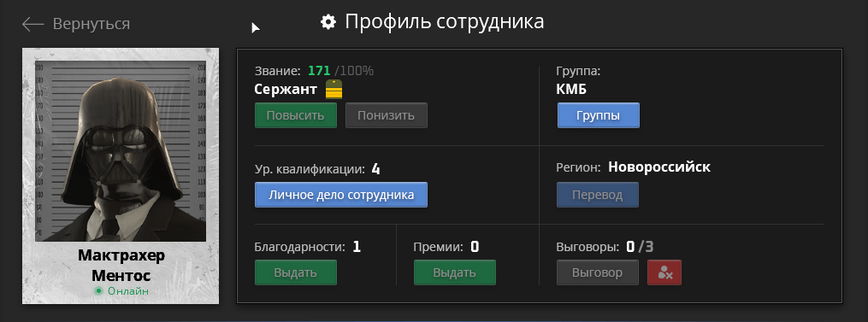Click the Благодарности label
Screen dimensions: 868x322
click(x=300, y=247)
